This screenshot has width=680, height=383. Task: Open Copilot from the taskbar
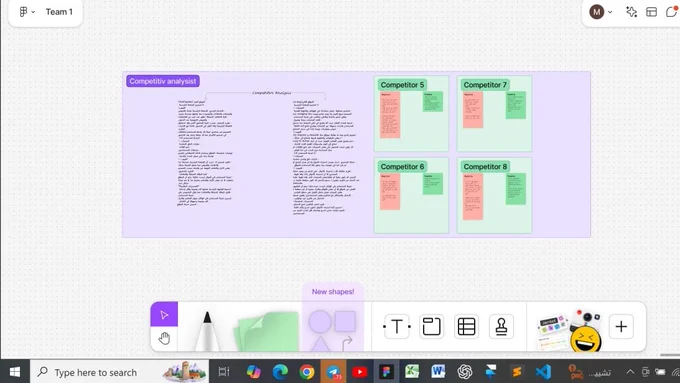point(254,372)
